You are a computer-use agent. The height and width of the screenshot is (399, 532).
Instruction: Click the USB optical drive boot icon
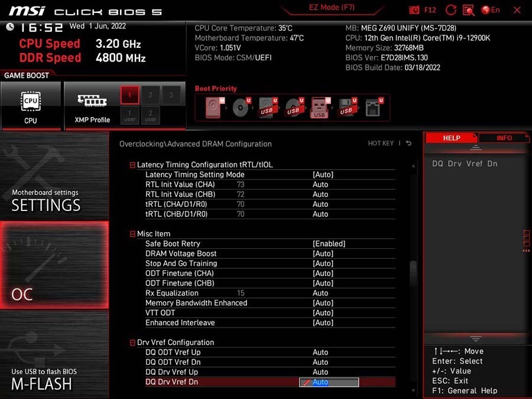coord(294,108)
